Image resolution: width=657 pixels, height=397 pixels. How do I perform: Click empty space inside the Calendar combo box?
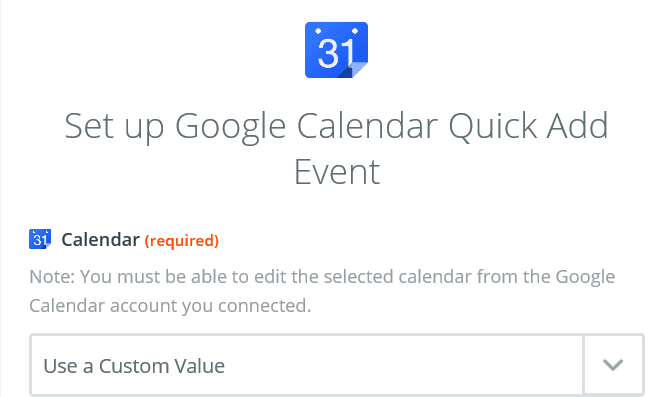402,365
